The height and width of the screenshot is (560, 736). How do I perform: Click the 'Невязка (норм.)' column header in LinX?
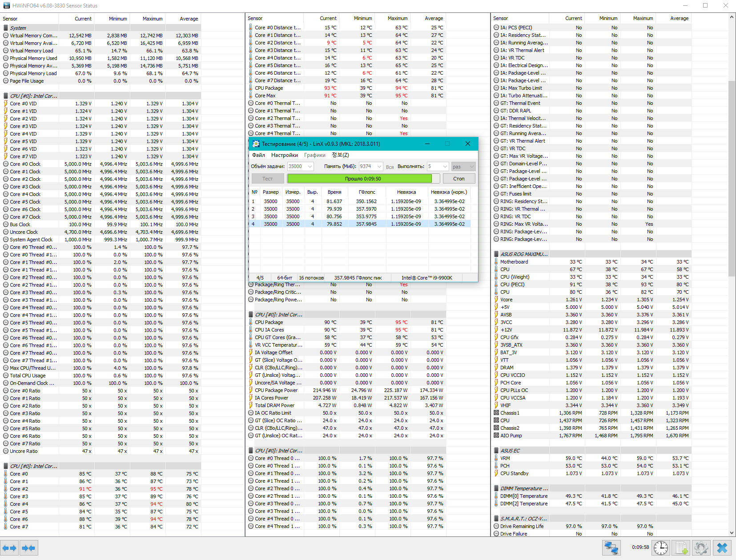click(449, 192)
